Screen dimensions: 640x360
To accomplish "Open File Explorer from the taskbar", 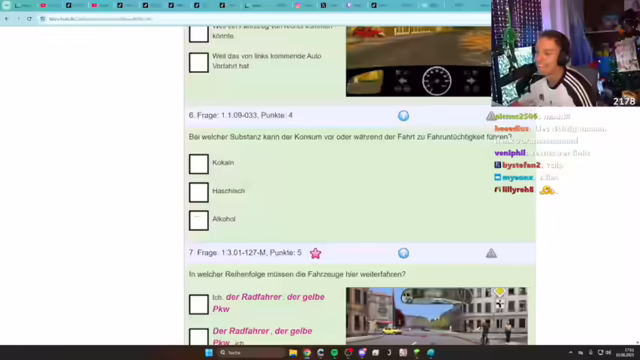I will (293, 353).
